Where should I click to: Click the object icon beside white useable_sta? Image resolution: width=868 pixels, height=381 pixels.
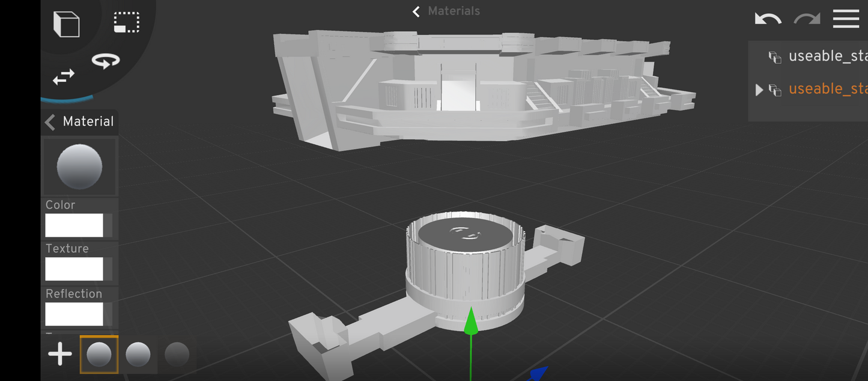[775, 57]
